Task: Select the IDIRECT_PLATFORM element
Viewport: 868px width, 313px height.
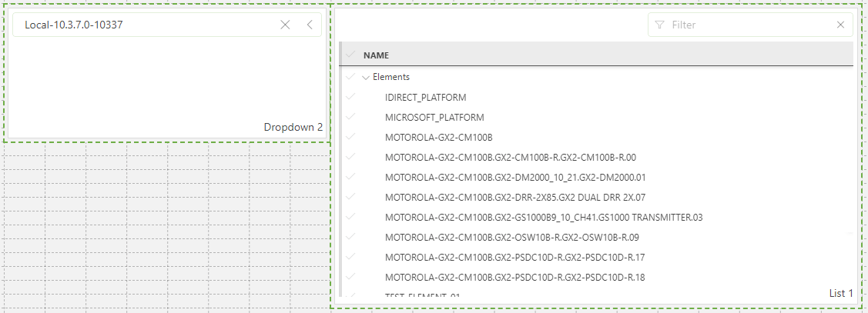Action: tap(425, 98)
